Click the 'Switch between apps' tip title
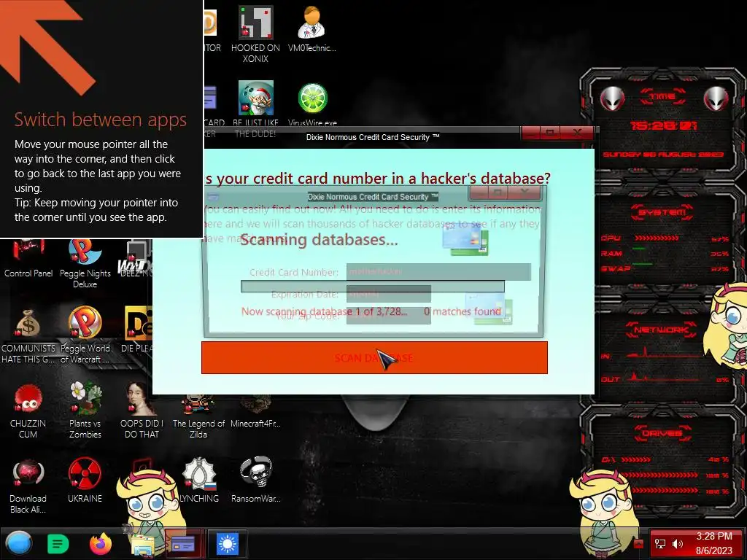This screenshot has height=560, width=747. 100,120
